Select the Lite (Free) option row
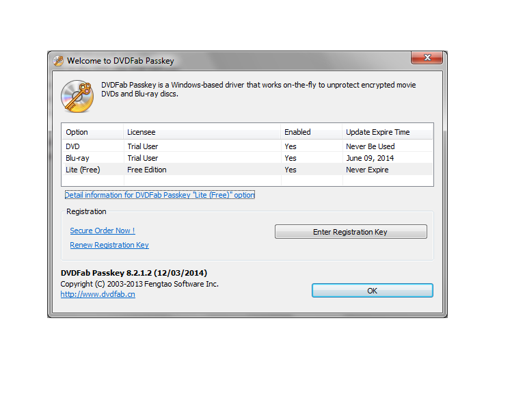The image size is (525, 420). click(x=247, y=170)
